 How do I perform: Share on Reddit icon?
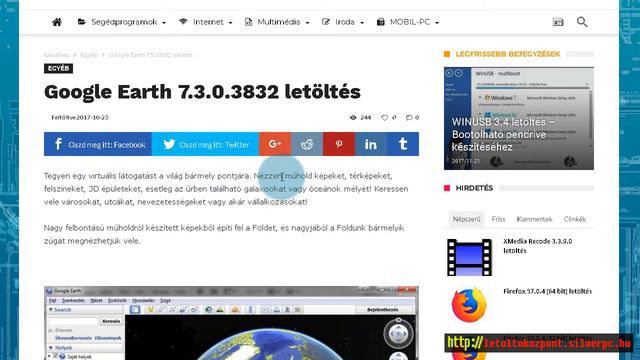click(307, 144)
